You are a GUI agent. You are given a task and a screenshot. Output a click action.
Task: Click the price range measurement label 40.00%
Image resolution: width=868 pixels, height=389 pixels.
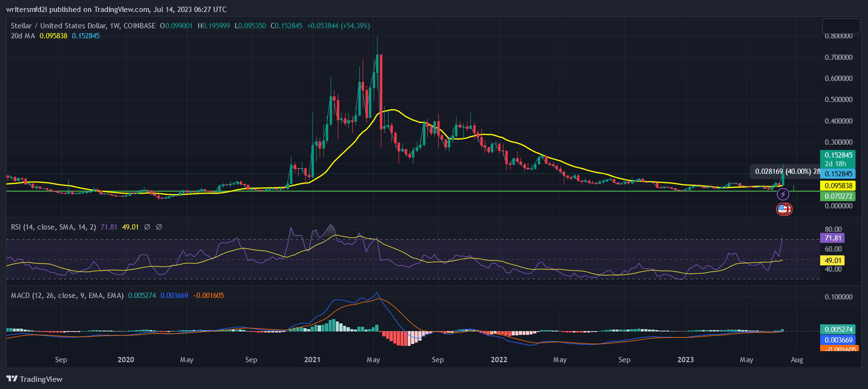(x=787, y=172)
